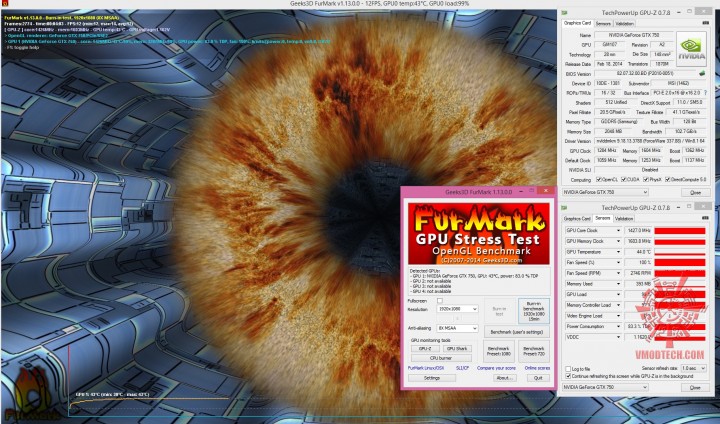The width and height of the screenshot is (720, 424).
Task: Select Sensors tab in the Sensors GPU-Z window
Action: tap(602, 218)
